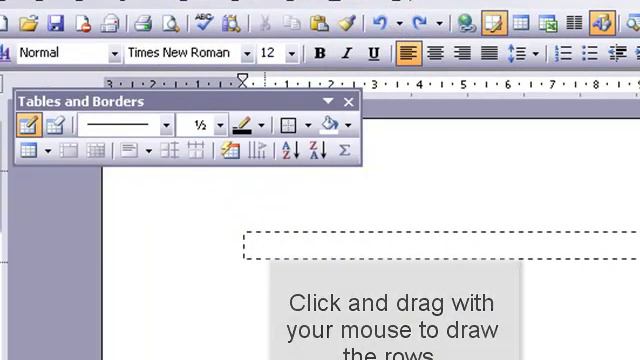Open the Line Weight dropdown showing ½
The width and height of the screenshot is (640, 360).
220,125
